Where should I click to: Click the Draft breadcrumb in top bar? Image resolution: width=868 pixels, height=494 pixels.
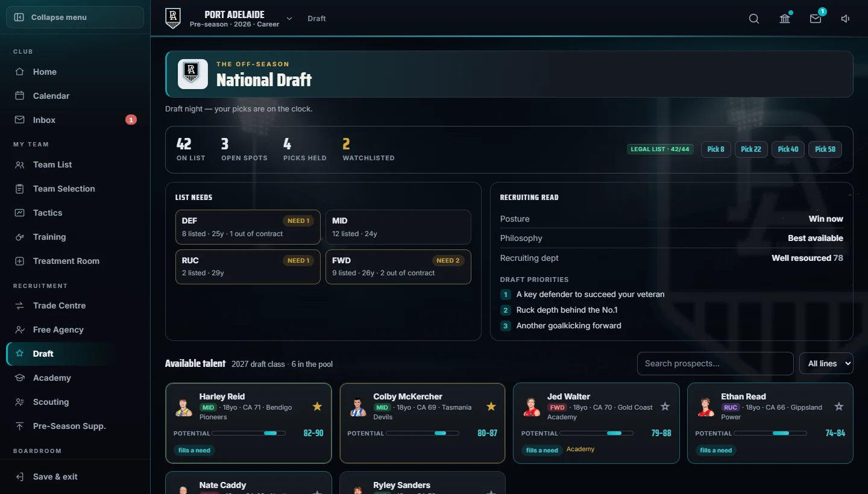tap(316, 19)
